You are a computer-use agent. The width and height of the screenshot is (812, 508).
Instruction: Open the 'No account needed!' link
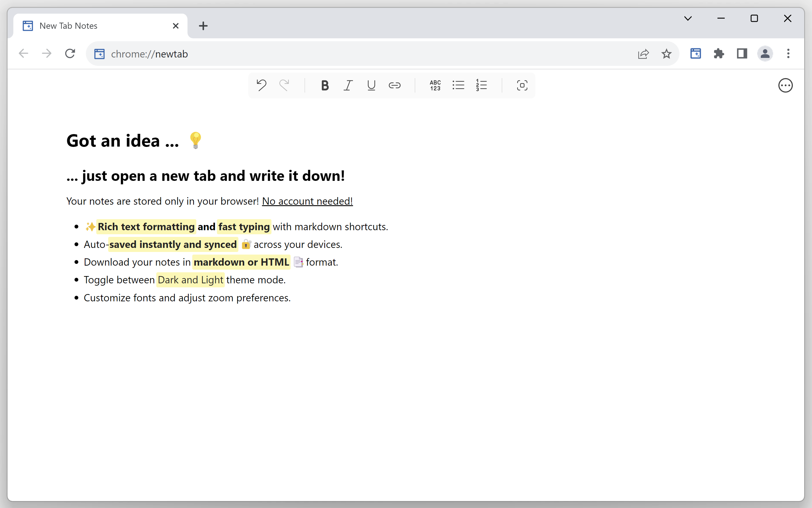coord(307,201)
